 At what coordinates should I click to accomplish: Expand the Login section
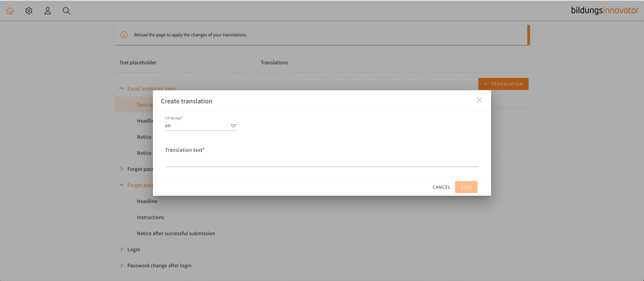coord(122,249)
